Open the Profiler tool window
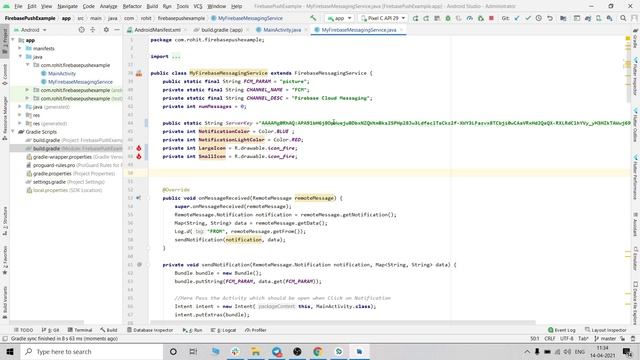The height and width of the screenshot is (360, 640). pyautogui.click(x=256, y=330)
